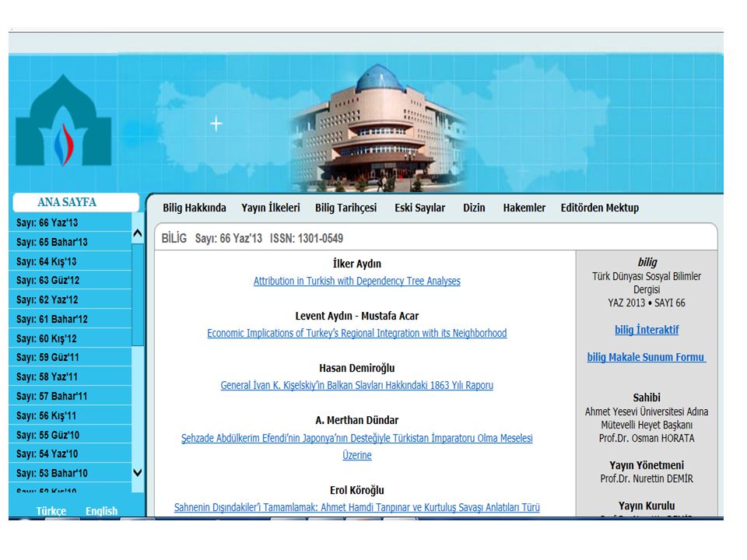Open issue Sayı: 57 Bahar'11
747x560 pixels.
[x=70, y=396]
